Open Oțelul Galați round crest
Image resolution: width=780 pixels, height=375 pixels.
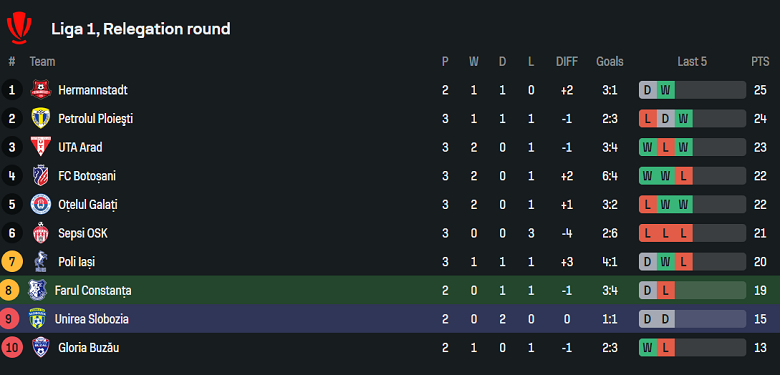pos(40,204)
